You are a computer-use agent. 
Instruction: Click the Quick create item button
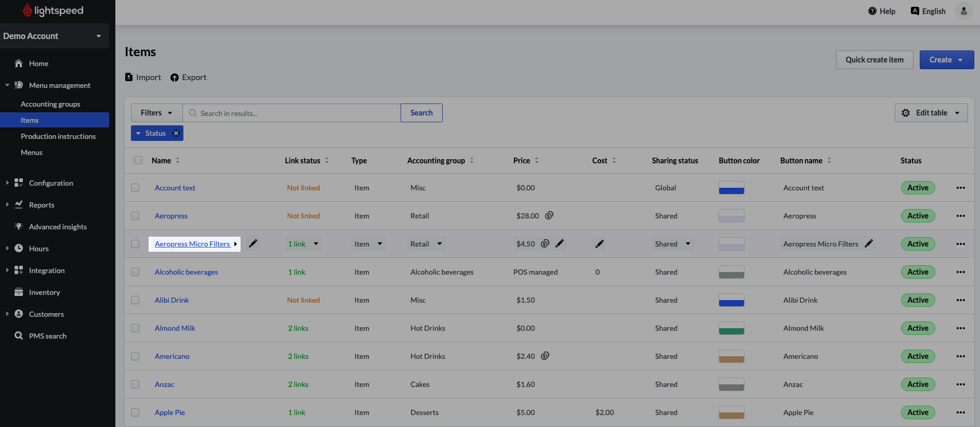point(874,60)
